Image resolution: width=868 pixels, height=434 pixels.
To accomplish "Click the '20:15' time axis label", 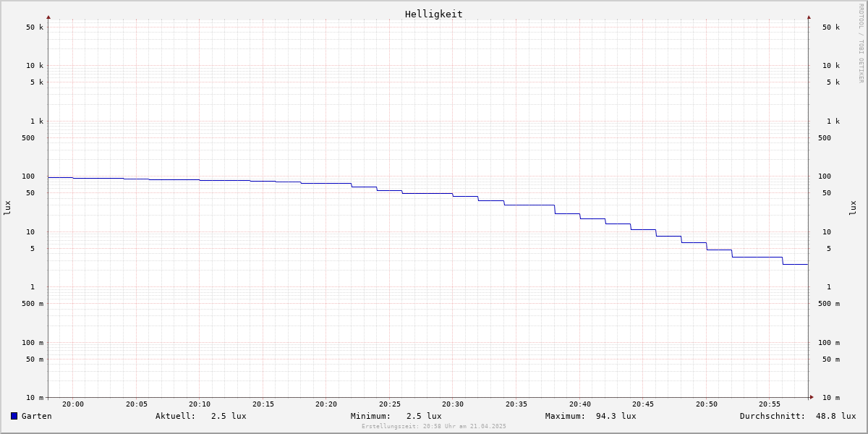I will pos(263,404).
